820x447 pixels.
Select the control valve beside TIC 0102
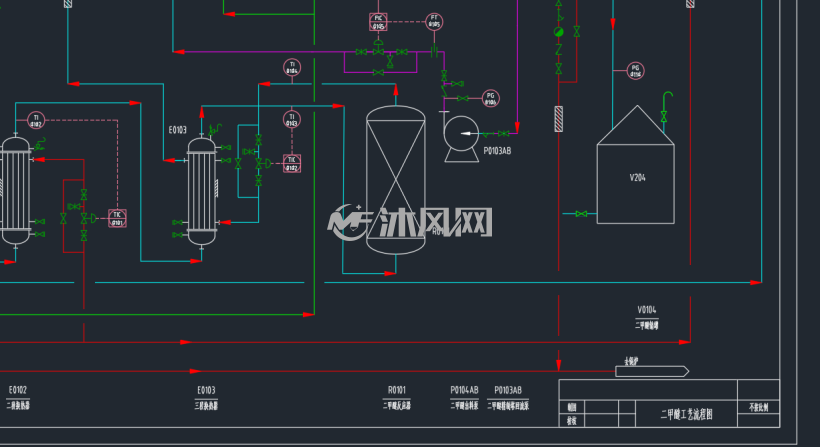263,164
